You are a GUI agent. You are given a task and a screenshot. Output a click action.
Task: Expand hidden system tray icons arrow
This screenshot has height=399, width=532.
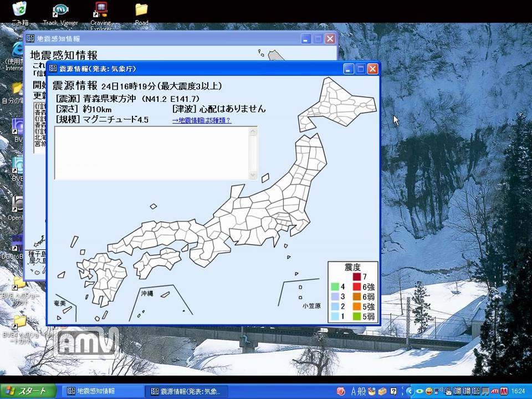tap(411, 391)
